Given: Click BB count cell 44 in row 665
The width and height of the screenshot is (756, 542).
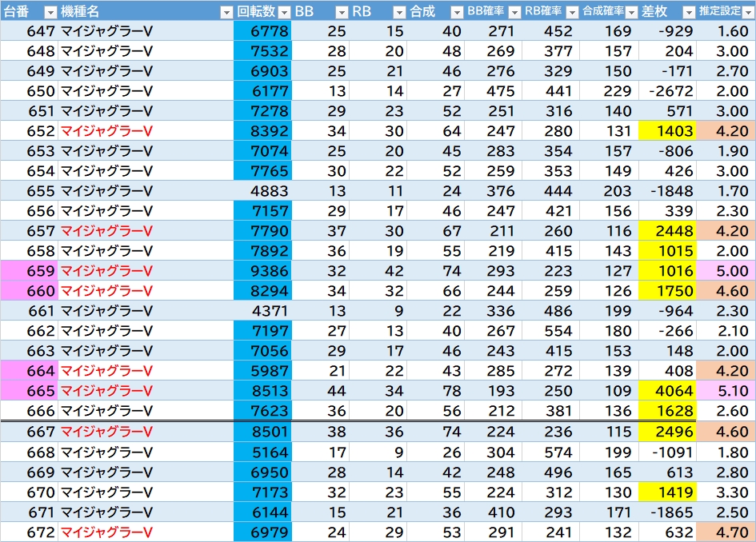Looking at the screenshot, I should point(321,391).
